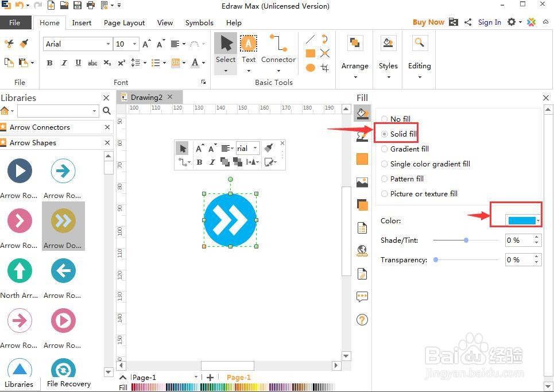Screen dimensions: 554x392
Task: Open the fill Color dropdown swatch
Action: tap(523, 220)
